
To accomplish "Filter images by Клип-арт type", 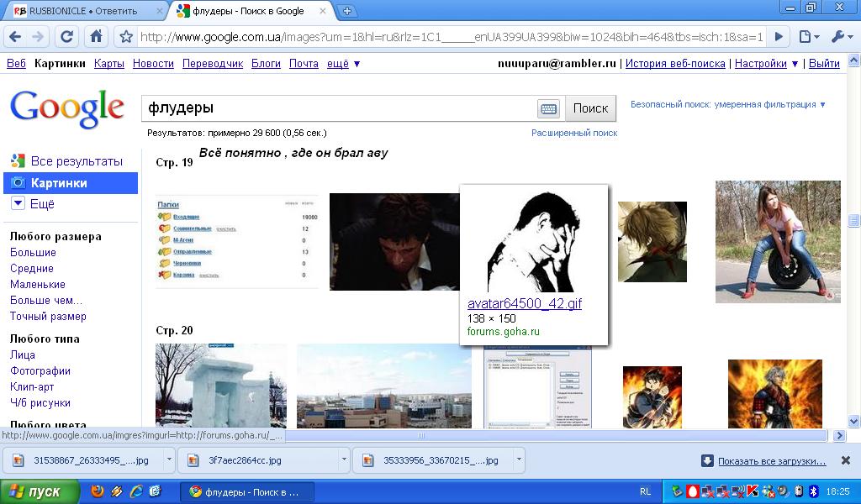I will coord(32,386).
